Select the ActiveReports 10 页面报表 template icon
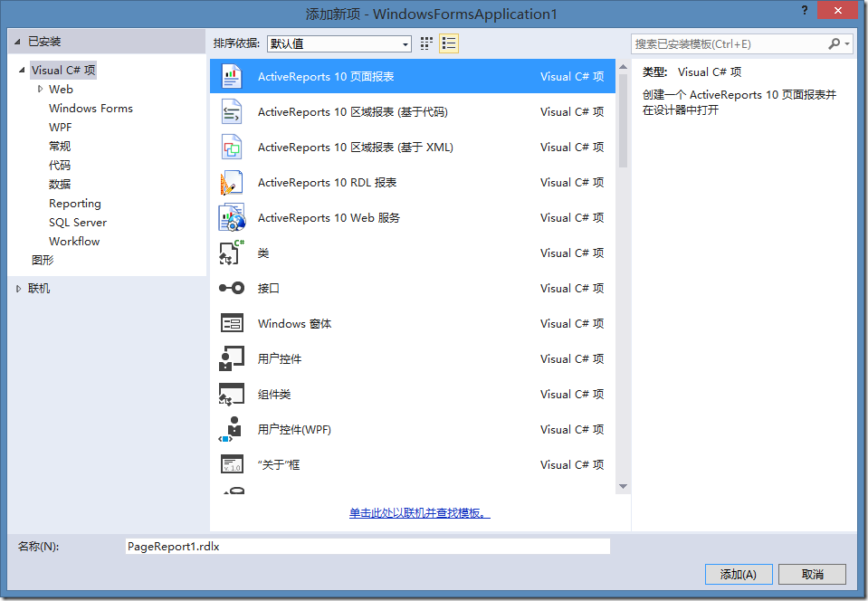The width and height of the screenshot is (868, 601). tap(232, 76)
